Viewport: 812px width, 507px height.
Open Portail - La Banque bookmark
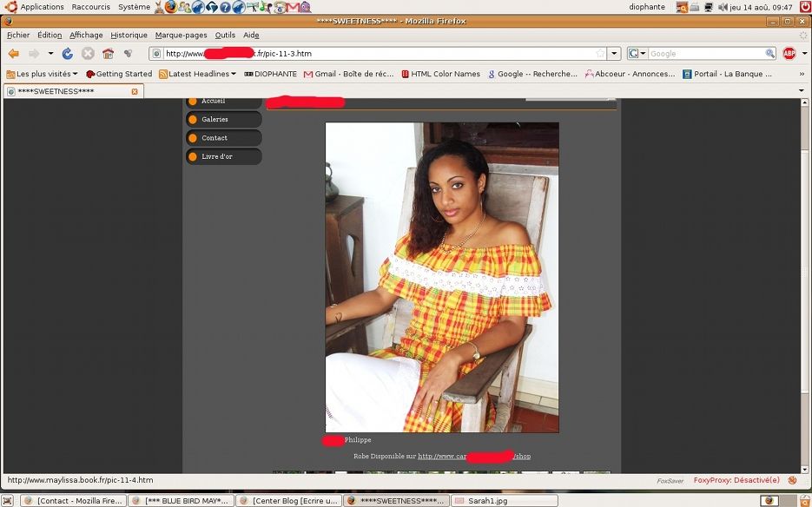(x=727, y=74)
